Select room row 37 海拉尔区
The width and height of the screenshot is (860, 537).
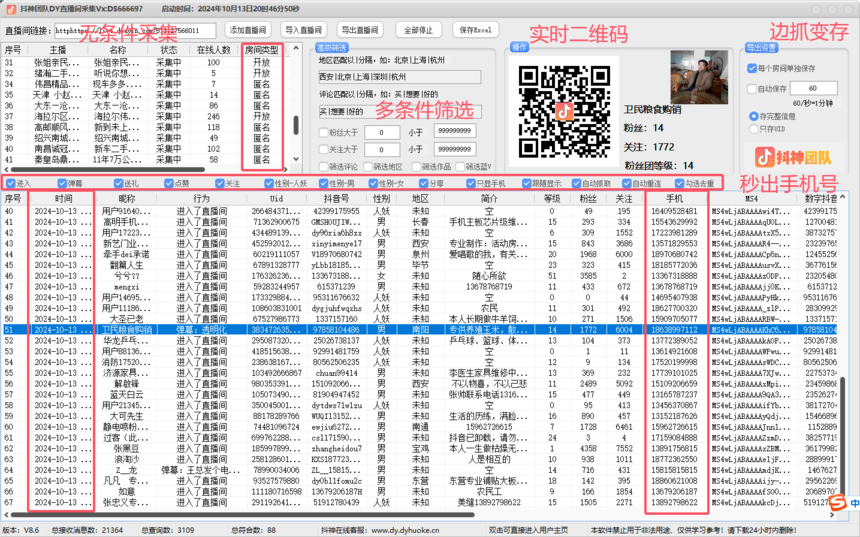pyautogui.click(x=145, y=116)
